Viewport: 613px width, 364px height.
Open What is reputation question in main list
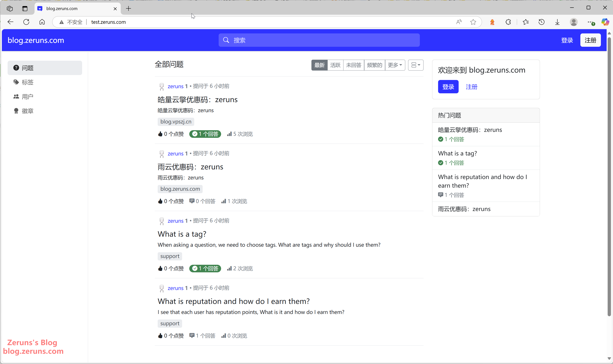click(234, 301)
